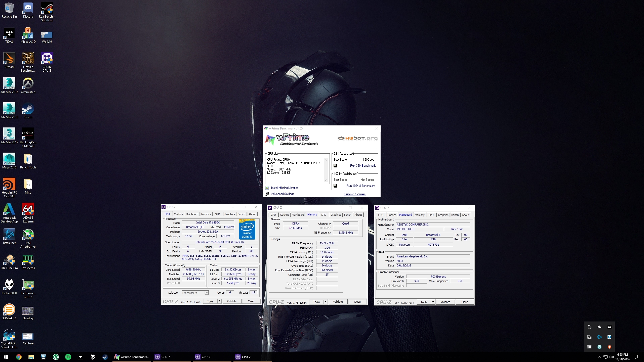Switch to Bench tab in CPU window
644x362 pixels.
click(241, 214)
